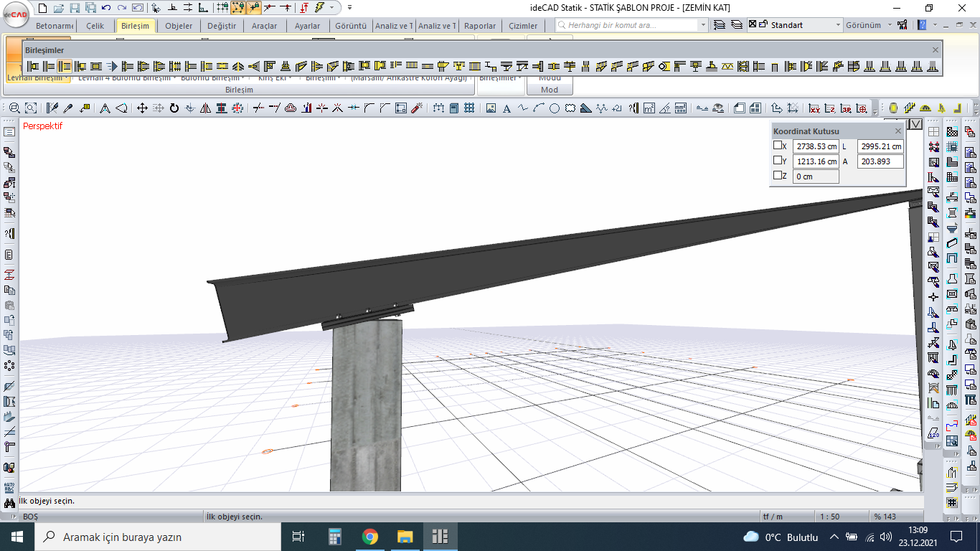The height and width of the screenshot is (551, 980).
Task: Click the 3R view icon
Action: pos(846,108)
